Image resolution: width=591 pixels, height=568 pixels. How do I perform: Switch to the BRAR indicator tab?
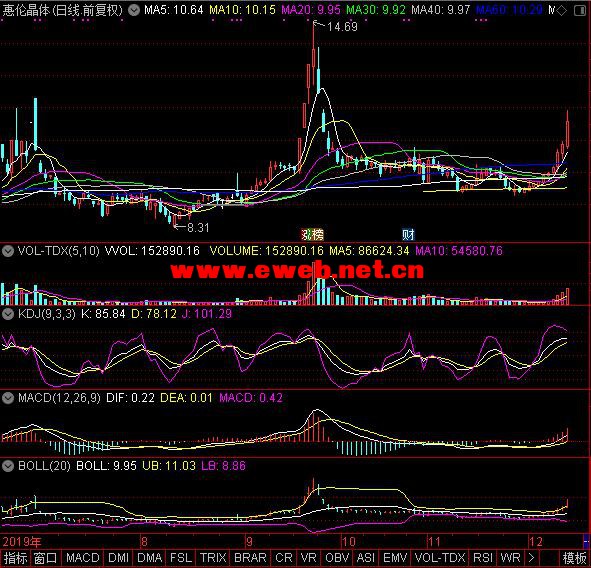tap(250, 557)
